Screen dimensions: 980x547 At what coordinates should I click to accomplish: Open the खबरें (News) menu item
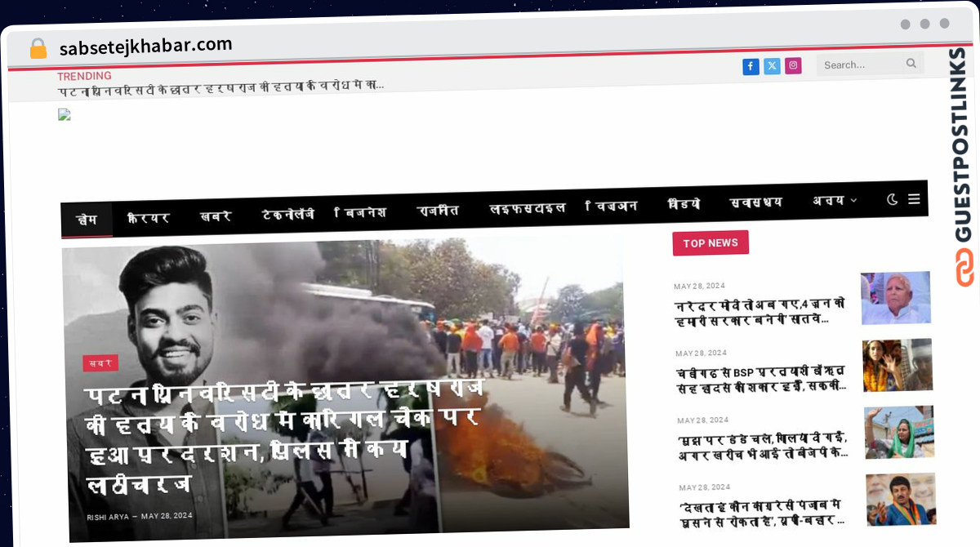point(216,216)
